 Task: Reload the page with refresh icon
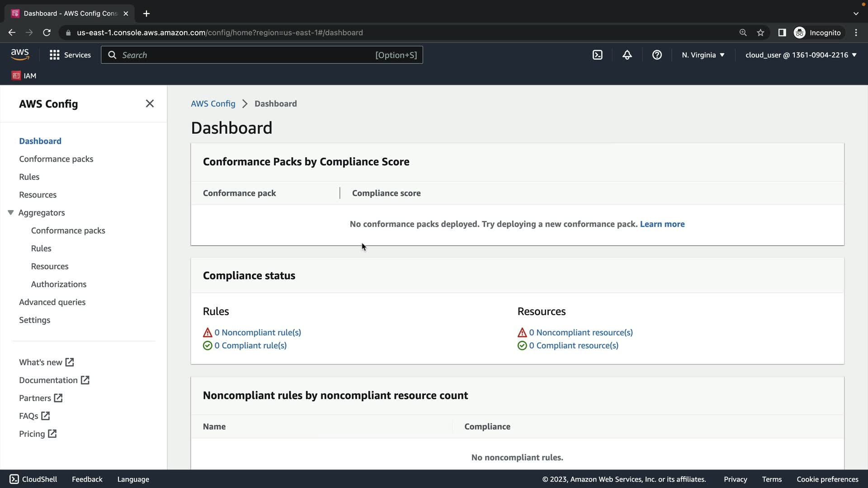[x=47, y=33]
